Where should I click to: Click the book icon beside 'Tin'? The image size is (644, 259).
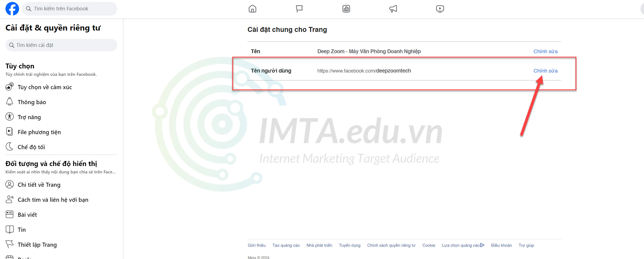click(x=10, y=229)
